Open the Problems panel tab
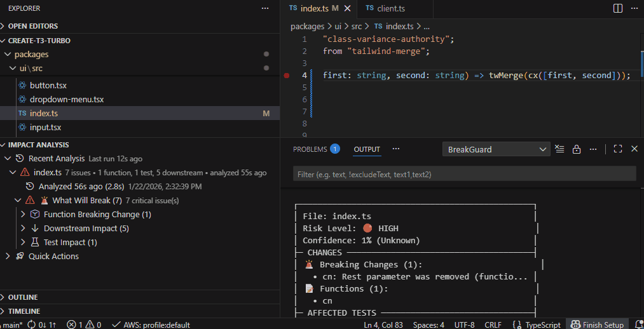 pos(310,149)
